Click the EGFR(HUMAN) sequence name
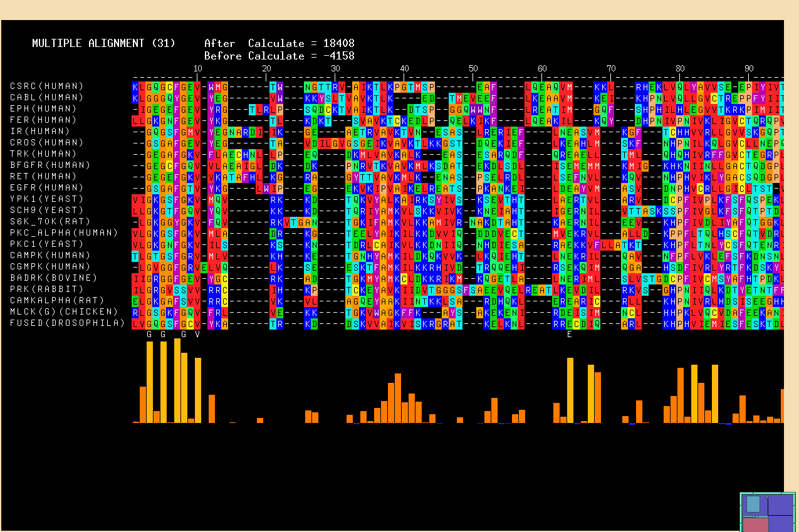This screenshot has width=799, height=532. click(46, 188)
